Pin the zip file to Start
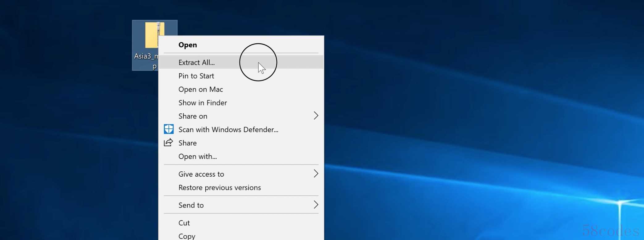 pos(196,76)
